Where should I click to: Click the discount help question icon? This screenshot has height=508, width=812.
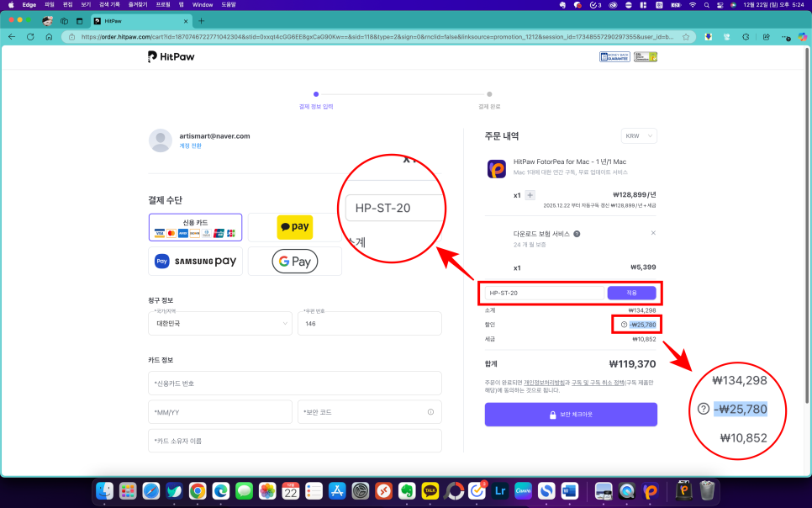[x=624, y=325]
